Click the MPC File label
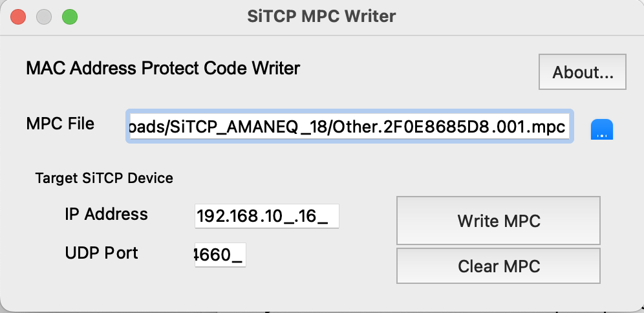 [x=60, y=123]
